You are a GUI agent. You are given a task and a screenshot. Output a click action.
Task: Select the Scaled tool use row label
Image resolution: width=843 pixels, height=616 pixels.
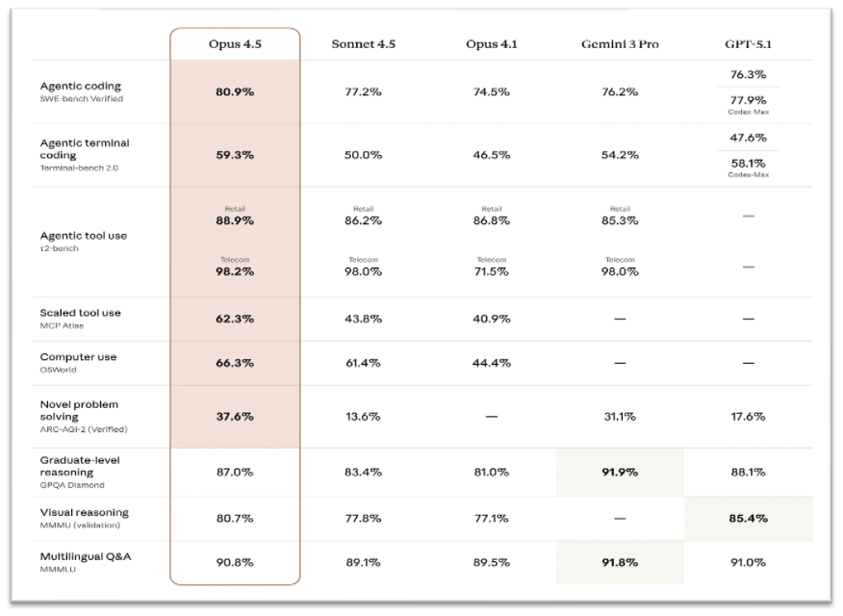point(81,313)
